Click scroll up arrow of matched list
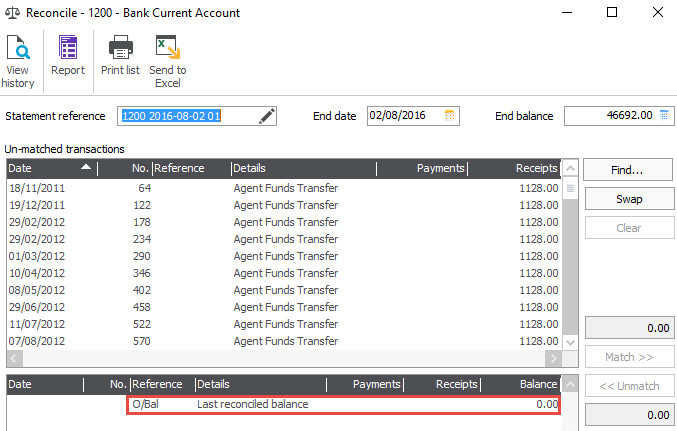 click(x=570, y=384)
